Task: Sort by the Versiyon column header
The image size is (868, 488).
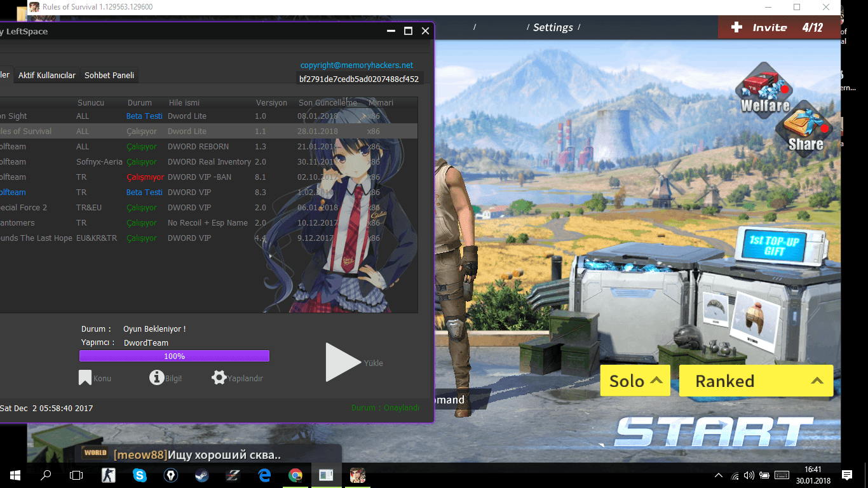Action: 271,102
